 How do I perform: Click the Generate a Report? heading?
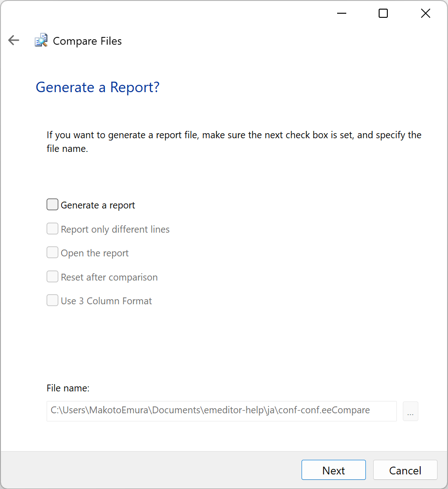[98, 87]
